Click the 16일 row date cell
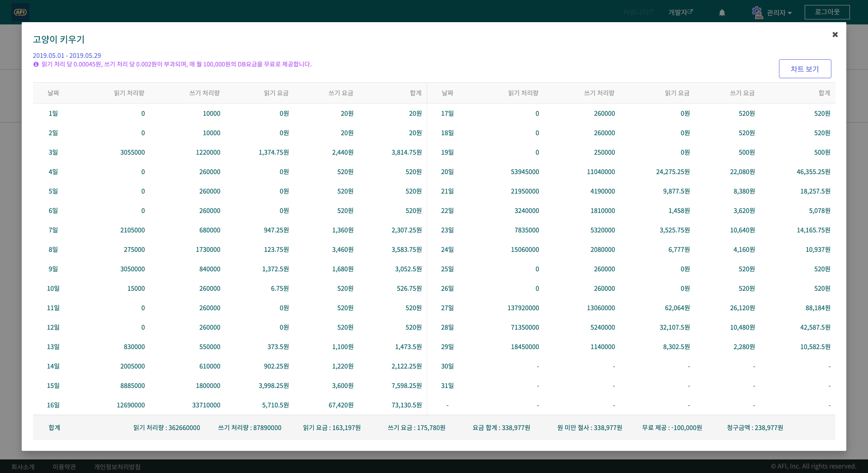The width and height of the screenshot is (868, 473). [x=53, y=405]
